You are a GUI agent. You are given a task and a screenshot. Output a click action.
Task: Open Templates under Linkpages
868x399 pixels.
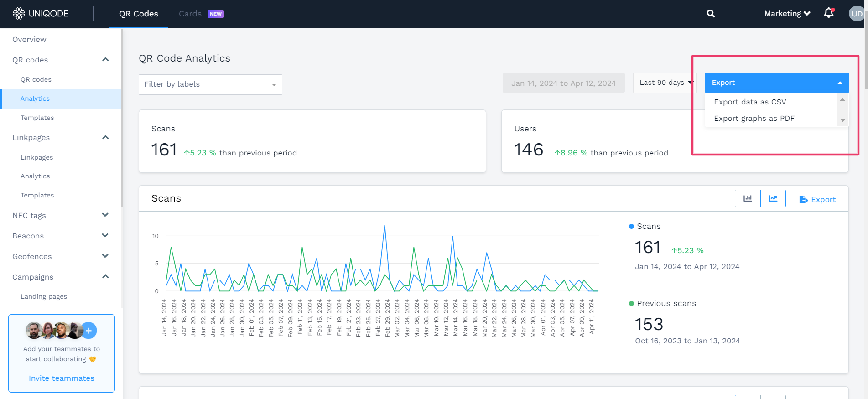pyautogui.click(x=37, y=195)
